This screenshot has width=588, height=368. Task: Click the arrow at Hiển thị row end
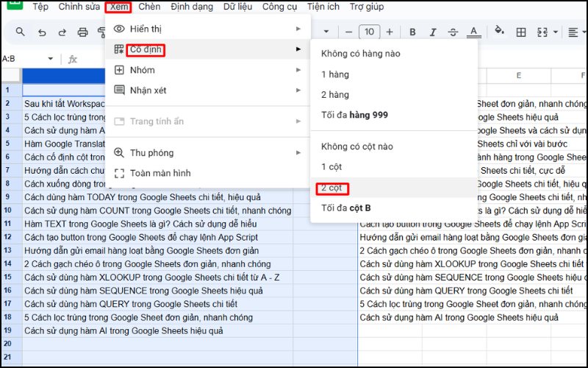point(298,29)
